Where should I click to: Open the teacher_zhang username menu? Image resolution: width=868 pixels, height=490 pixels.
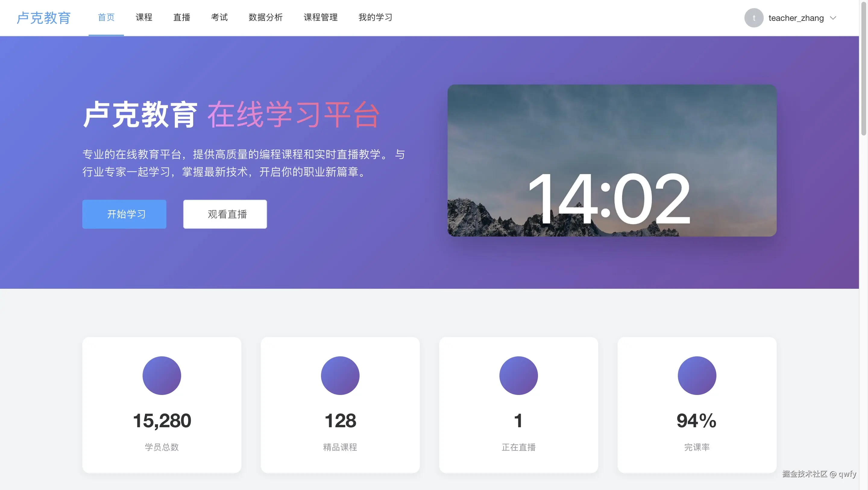(796, 18)
